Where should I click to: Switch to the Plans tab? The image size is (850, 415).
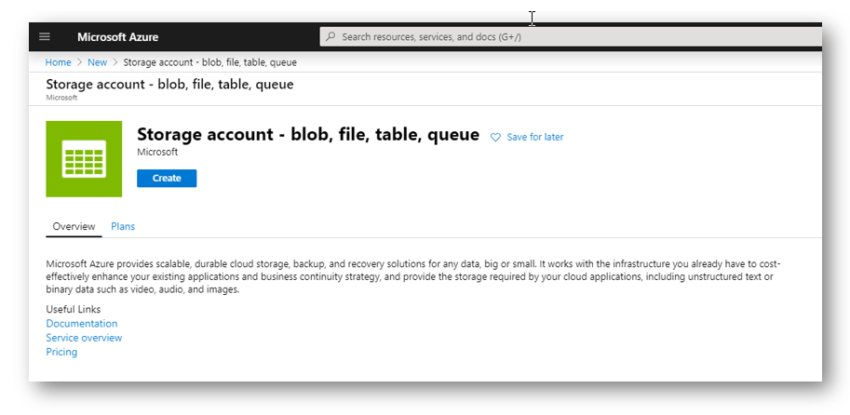point(123,226)
